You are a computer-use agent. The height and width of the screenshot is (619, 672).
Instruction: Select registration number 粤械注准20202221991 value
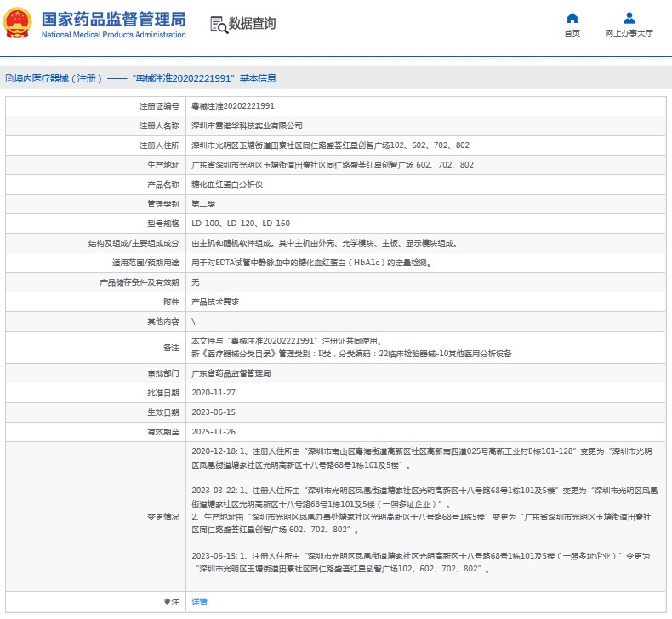click(x=233, y=106)
